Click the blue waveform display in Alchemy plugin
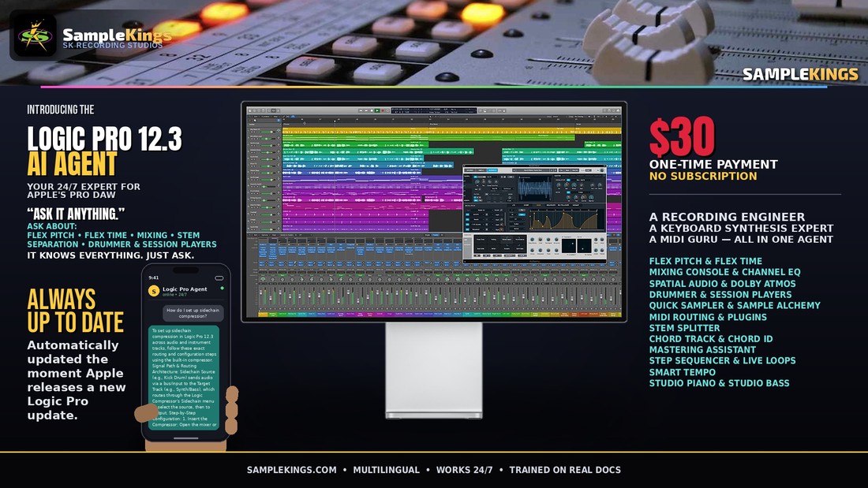The height and width of the screenshot is (488, 868). tap(535, 188)
